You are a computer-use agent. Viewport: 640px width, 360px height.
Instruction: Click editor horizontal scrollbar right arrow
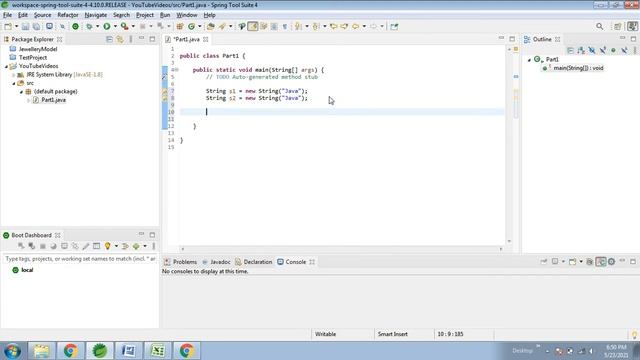point(501,249)
